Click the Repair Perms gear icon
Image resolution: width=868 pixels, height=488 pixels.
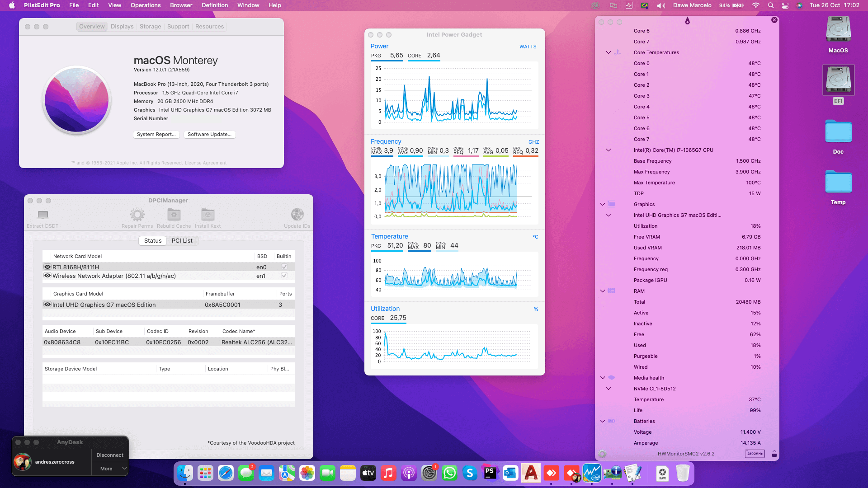137,215
